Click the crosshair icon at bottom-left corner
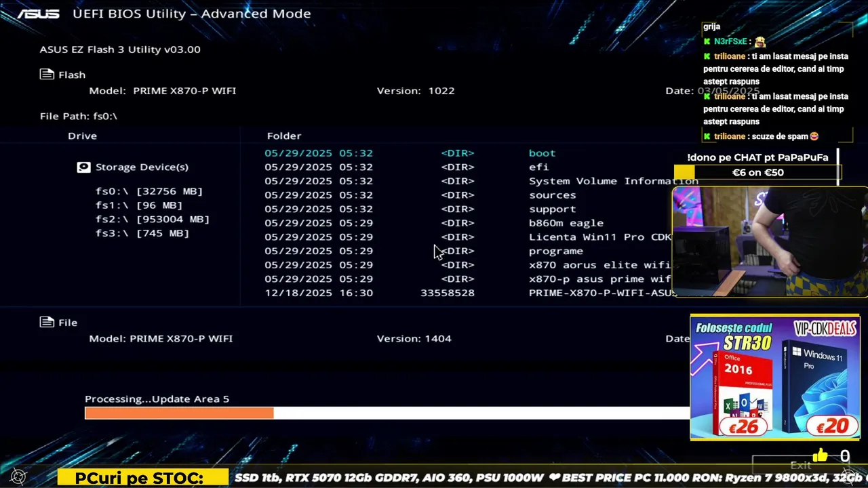The width and height of the screenshot is (868, 488). [x=18, y=477]
